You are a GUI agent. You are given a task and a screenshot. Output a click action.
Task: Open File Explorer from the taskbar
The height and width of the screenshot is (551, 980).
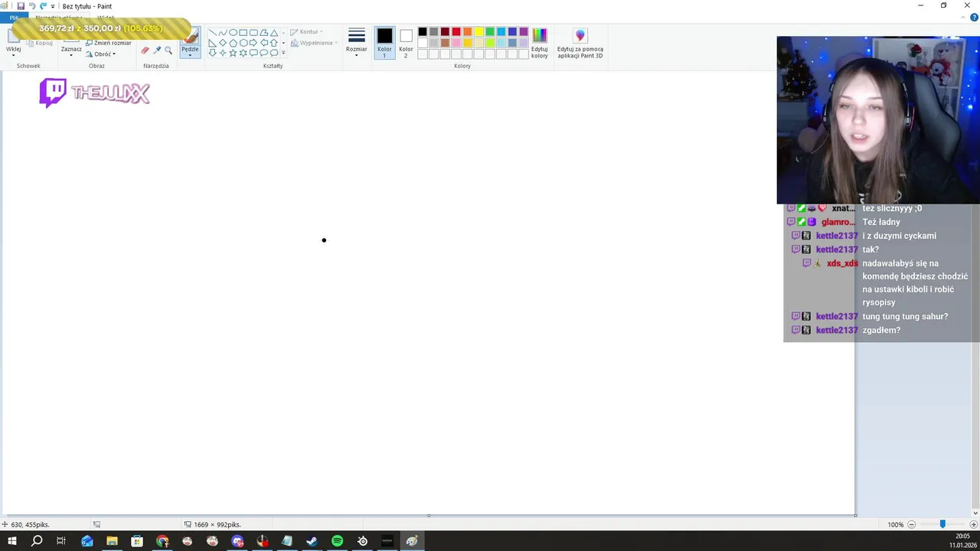click(x=112, y=541)
